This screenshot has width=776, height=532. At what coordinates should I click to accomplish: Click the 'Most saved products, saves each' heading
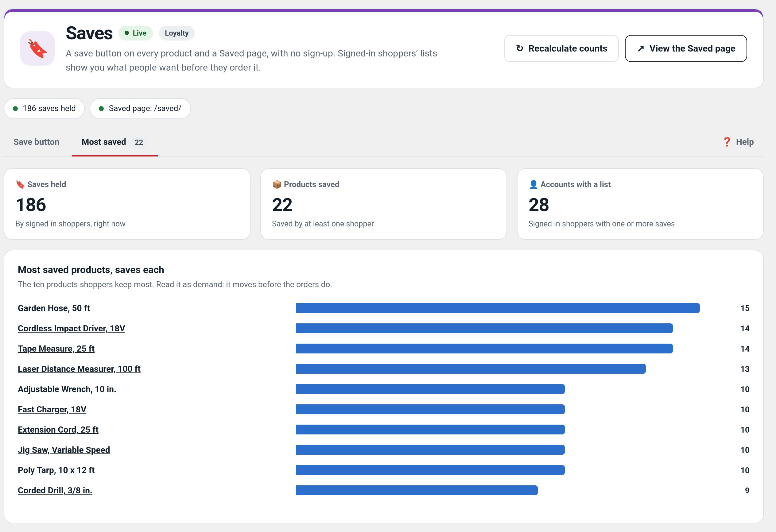pyautogui.click(x=91, y=270)
